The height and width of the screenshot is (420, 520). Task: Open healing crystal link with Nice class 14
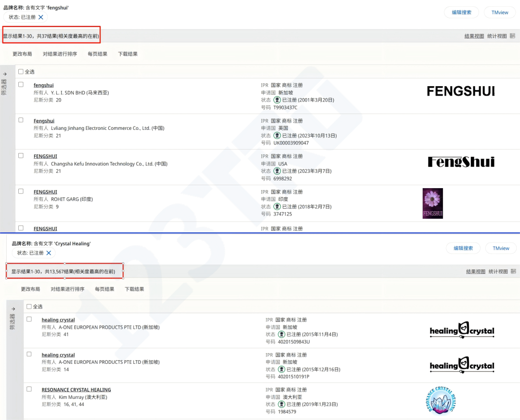click(x=58, y=355)
